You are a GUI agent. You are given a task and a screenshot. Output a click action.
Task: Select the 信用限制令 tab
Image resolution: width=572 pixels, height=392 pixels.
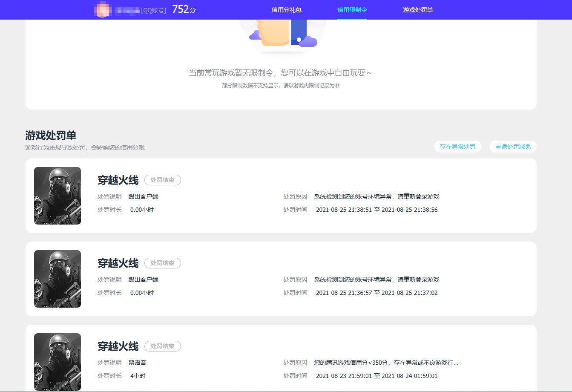(352, 10)
